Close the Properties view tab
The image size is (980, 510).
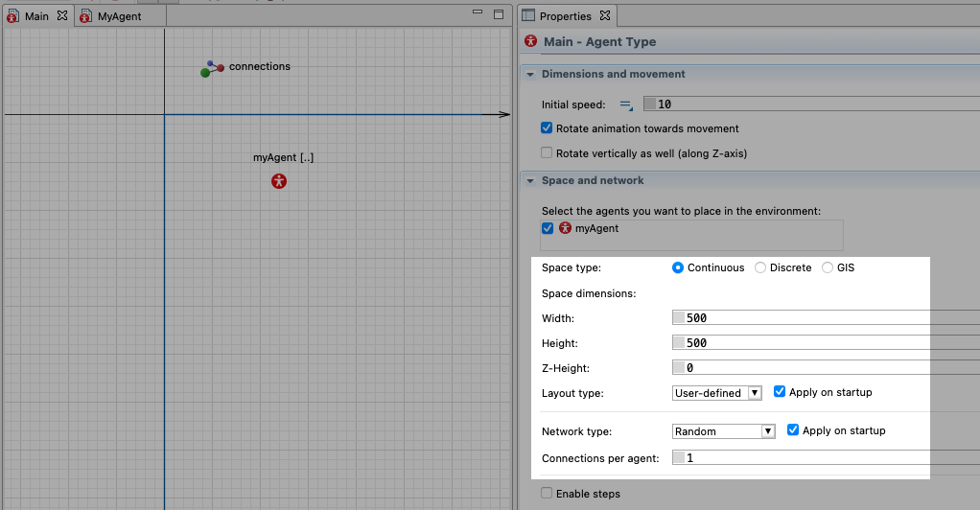[605, 16]
